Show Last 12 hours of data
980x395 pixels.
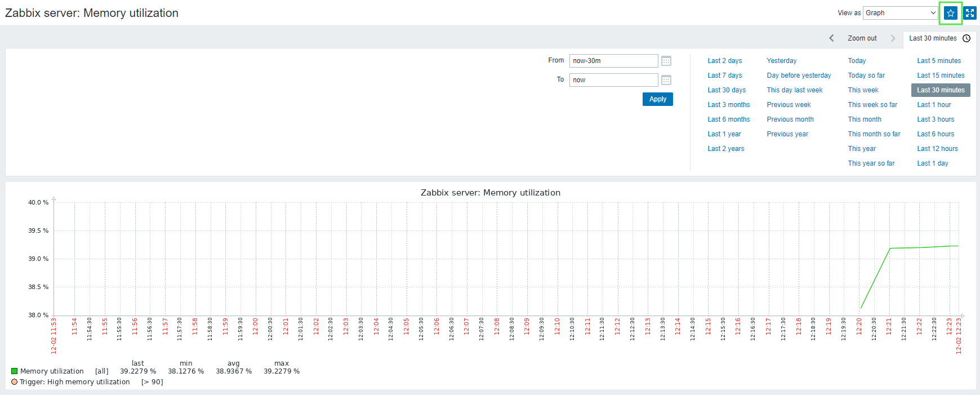tap(937, 149)
